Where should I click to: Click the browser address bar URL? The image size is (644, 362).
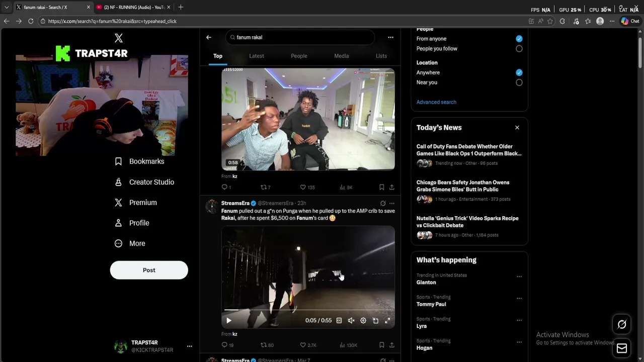[x=112, y=21]
